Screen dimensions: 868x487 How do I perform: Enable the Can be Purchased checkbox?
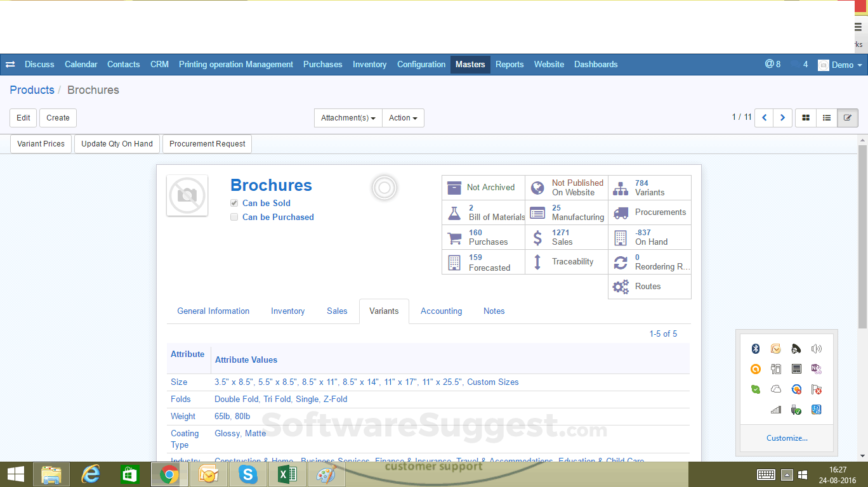coord(234,217)
